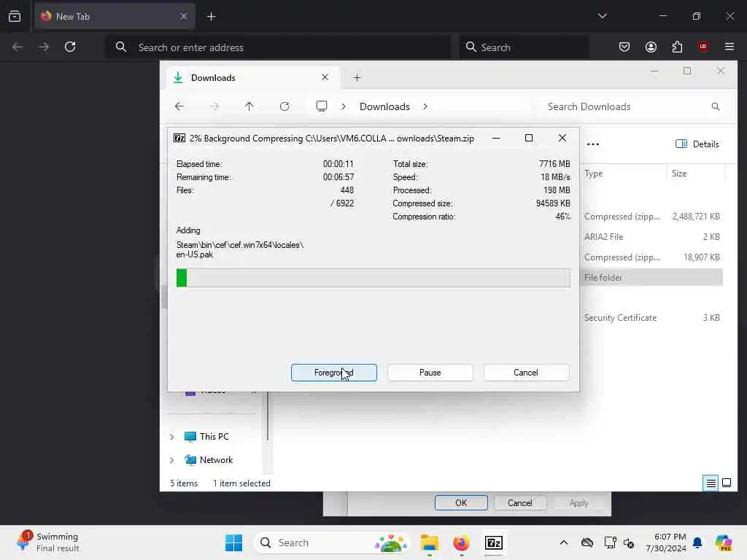Viewport: 747px width, 560px height.
Task: Select Downloads breadcrumb in address bar
Action: point(384,106)
